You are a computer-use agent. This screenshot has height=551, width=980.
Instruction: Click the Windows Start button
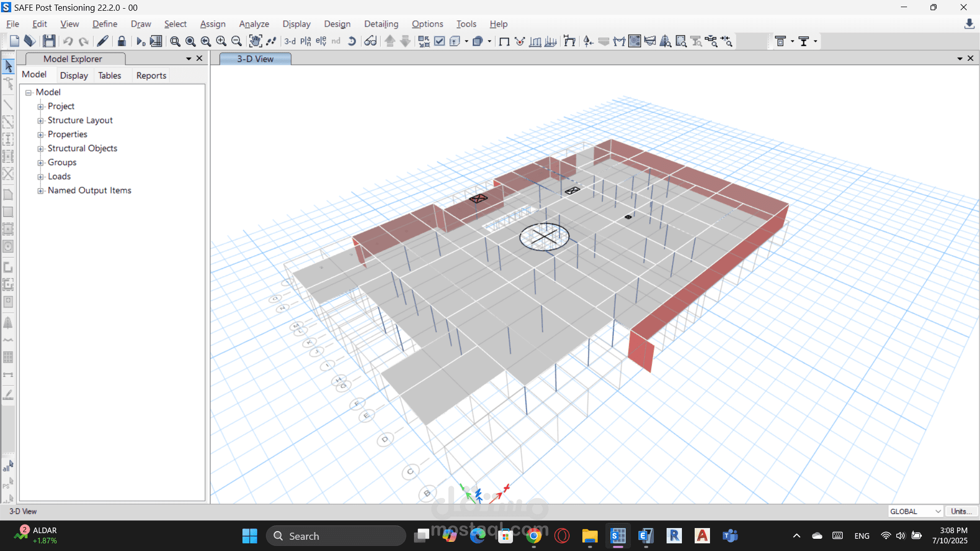coord(250,536)
